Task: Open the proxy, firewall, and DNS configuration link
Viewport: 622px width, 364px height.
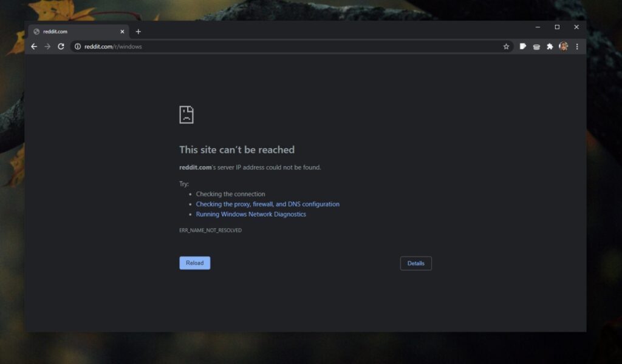Action: tap(267, 204)
